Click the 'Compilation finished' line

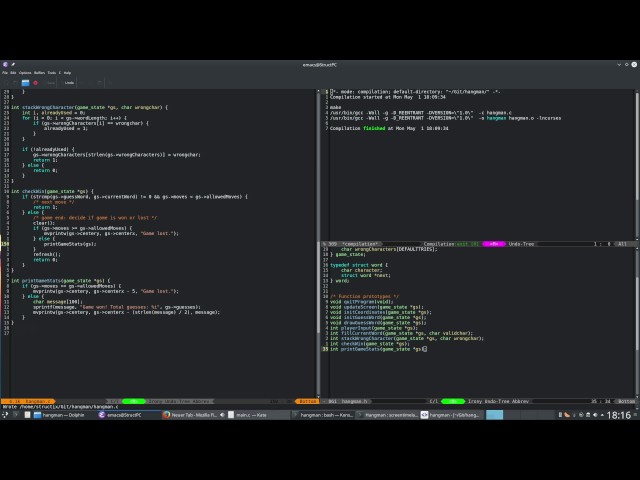point(389,128)
